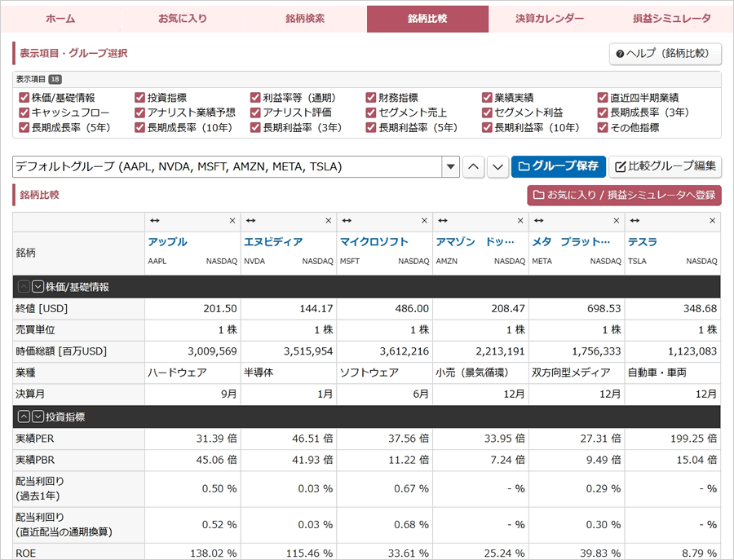734x560 pixels.
Task: Select next group with the down chevron button
Action: click(x=497, y=166)
